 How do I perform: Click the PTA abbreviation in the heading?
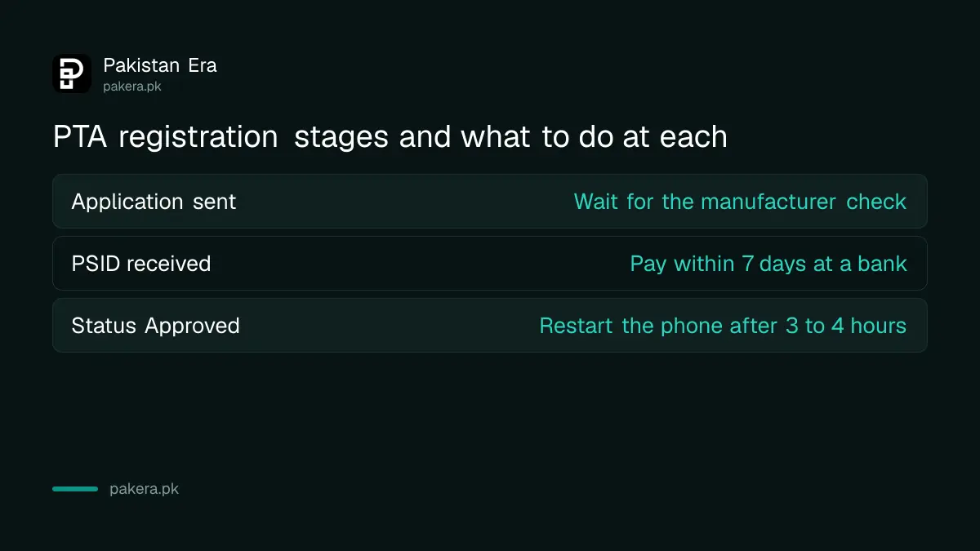82,137
